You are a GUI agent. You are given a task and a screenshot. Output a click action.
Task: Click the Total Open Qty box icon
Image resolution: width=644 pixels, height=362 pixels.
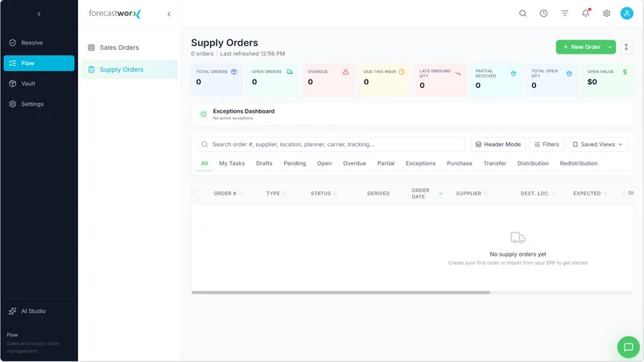click(569, 73)
